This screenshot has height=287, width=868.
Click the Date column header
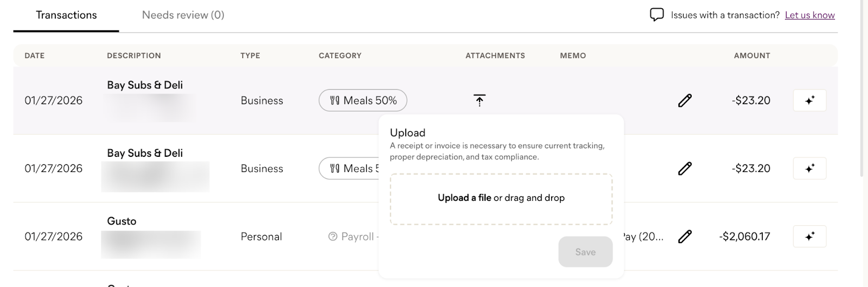(x=35, y=55)
